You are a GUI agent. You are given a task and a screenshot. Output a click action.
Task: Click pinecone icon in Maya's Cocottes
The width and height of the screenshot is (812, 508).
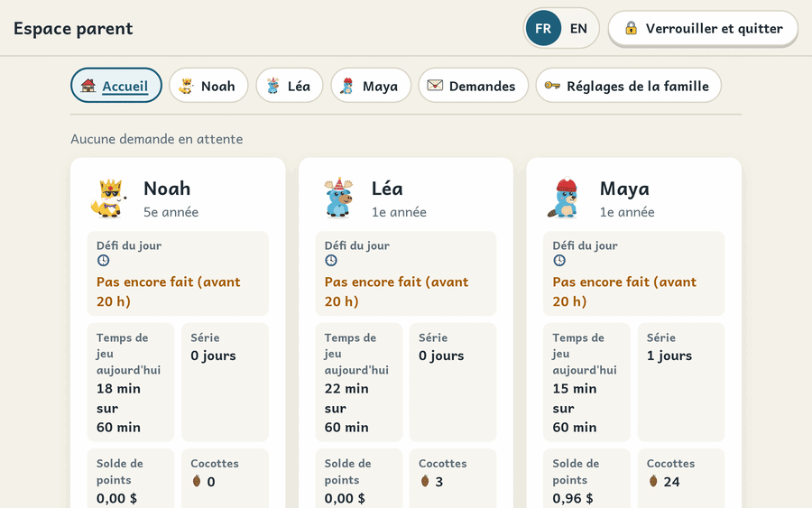point(653,481)
